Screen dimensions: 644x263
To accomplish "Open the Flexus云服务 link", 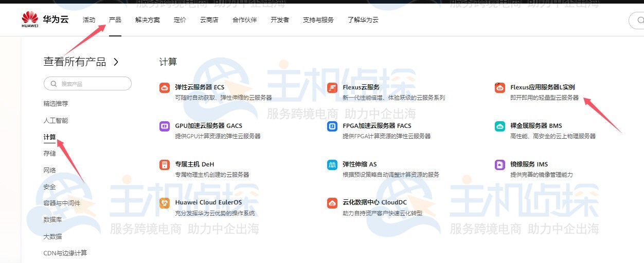I will tap(361, 87).
